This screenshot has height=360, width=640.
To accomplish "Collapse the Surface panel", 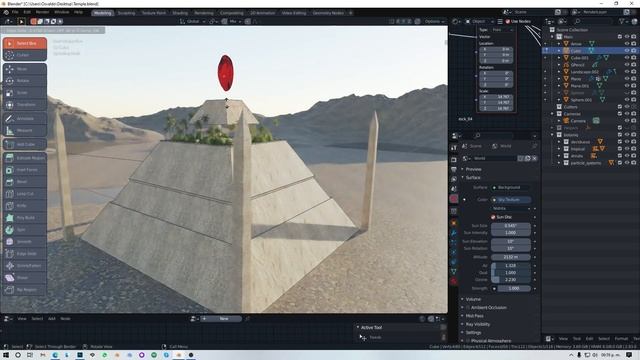I will 473,178.
